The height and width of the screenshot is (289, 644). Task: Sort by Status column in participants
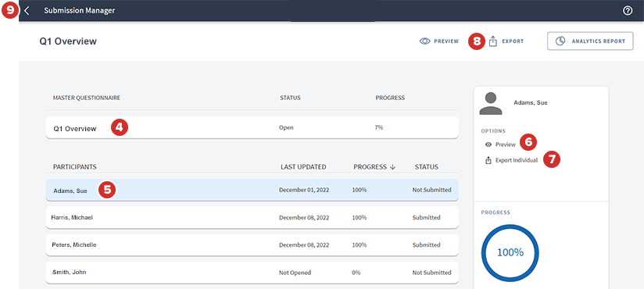(426, 167)
